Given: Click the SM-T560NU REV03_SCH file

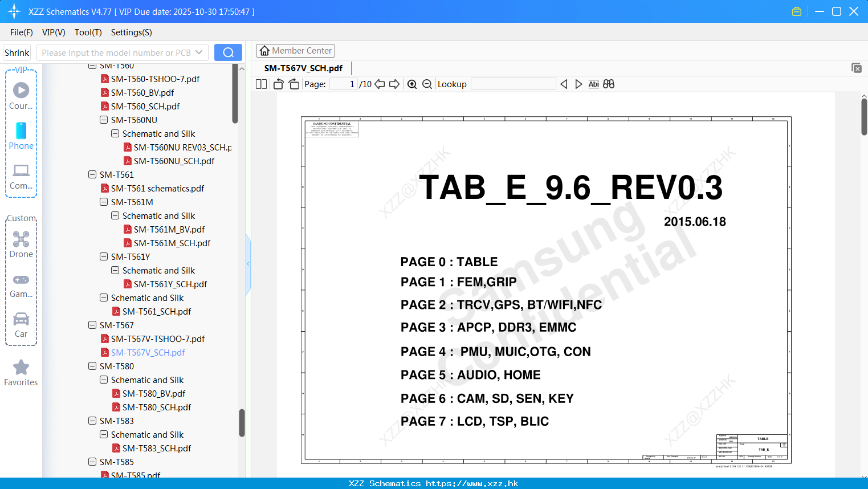Looking at the screenshot, I should pos(178,147).
